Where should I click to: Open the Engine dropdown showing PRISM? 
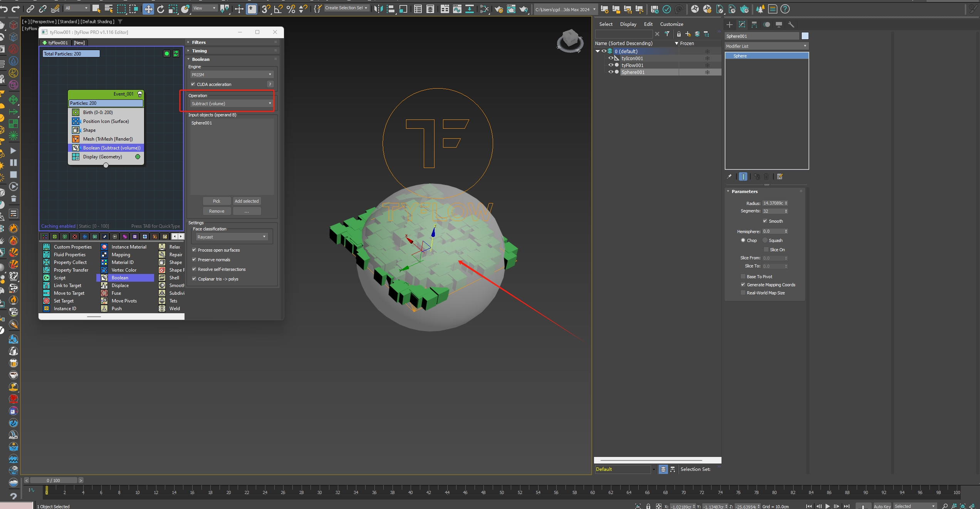[x=232, y=74]
